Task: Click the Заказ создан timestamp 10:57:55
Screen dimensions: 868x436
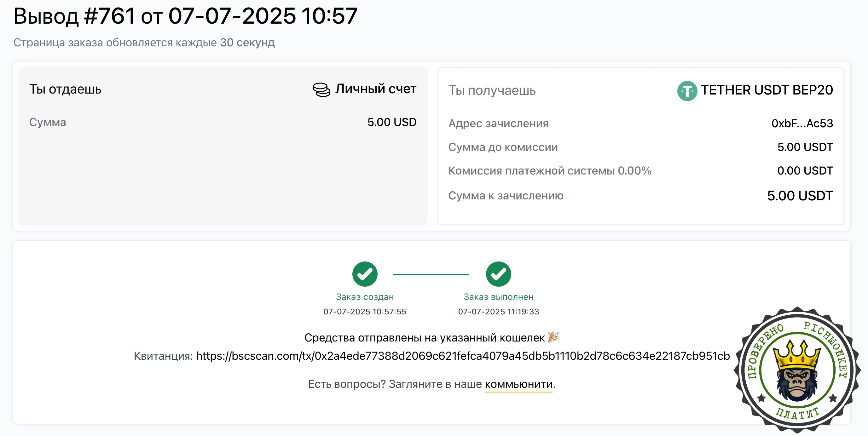Action: click(x=365, y=312)
